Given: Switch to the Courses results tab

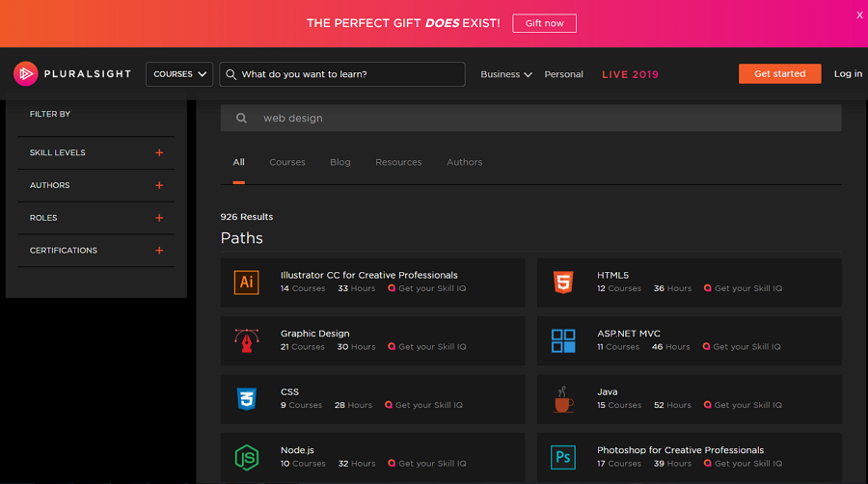Looking at the screenshot, I should [x=287, y=162].
